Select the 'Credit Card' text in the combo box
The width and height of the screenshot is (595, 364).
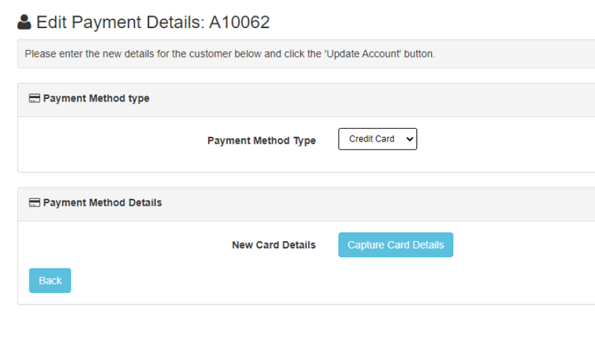[372, 139]
